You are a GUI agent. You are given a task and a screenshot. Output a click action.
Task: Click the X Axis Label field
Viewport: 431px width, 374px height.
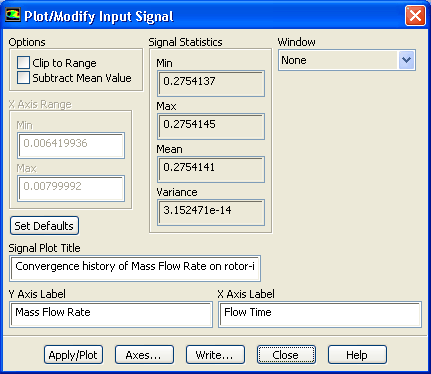(320, 314)
